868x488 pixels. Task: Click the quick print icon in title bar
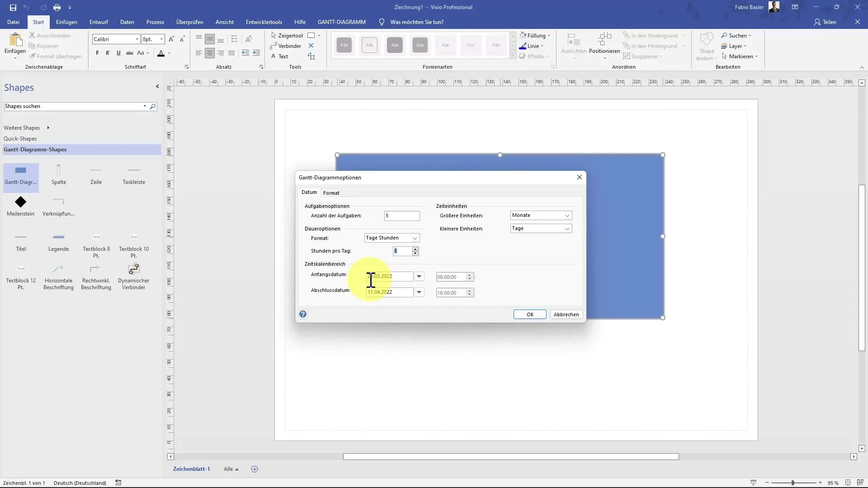[x=57, y=7]
